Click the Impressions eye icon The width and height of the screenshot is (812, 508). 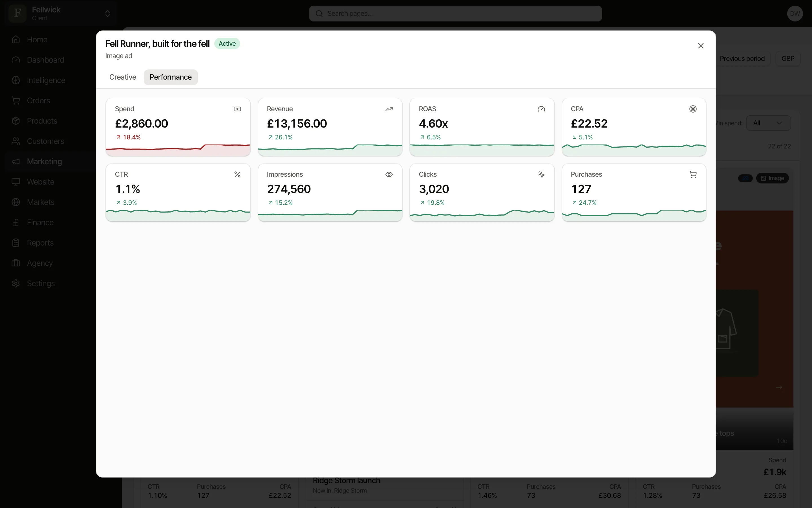pos(389,174)
